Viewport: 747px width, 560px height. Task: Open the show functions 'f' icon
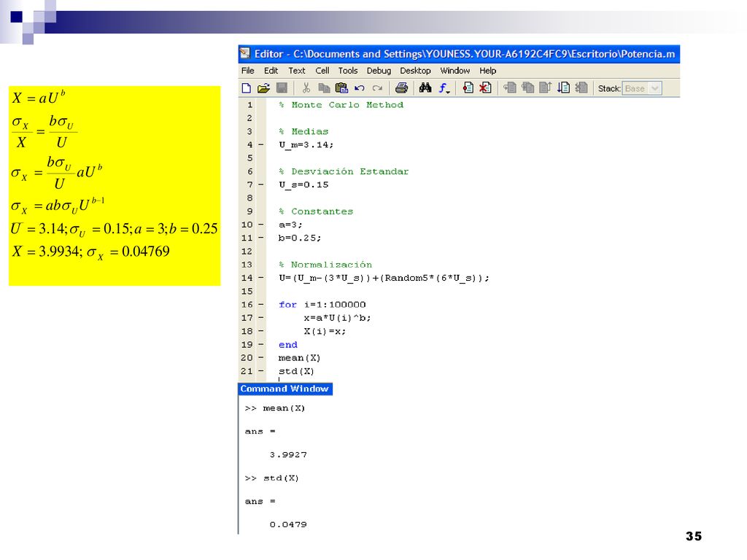(444, 88)
